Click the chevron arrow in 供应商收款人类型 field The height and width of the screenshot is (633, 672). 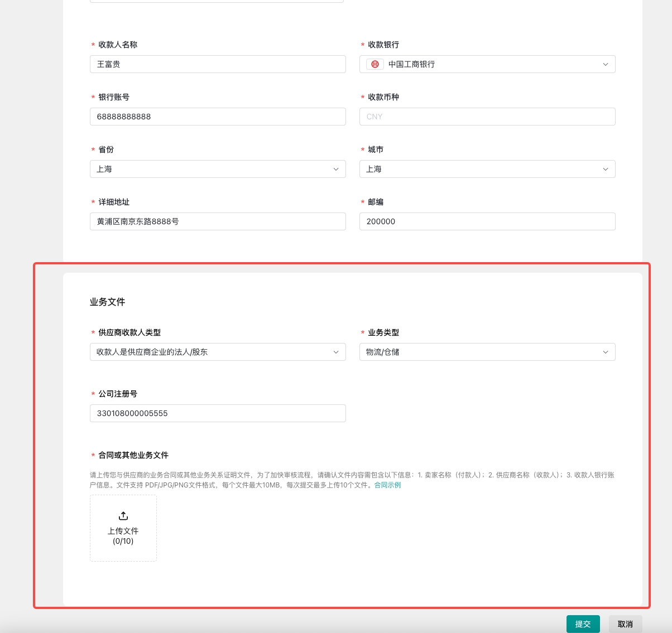pos(335,352)
